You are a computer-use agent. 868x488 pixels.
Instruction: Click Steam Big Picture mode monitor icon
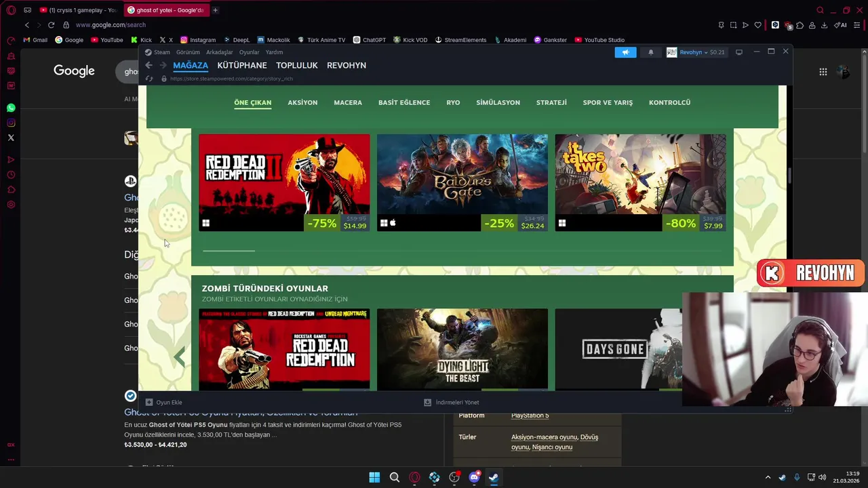pyautogui.click(x=739, y=52)
